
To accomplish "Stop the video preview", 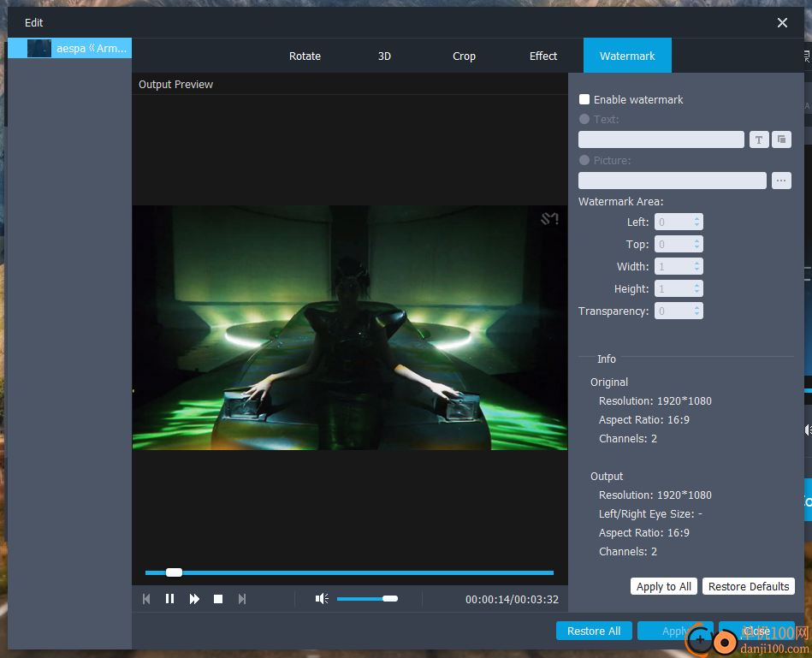I will point(218,599).
